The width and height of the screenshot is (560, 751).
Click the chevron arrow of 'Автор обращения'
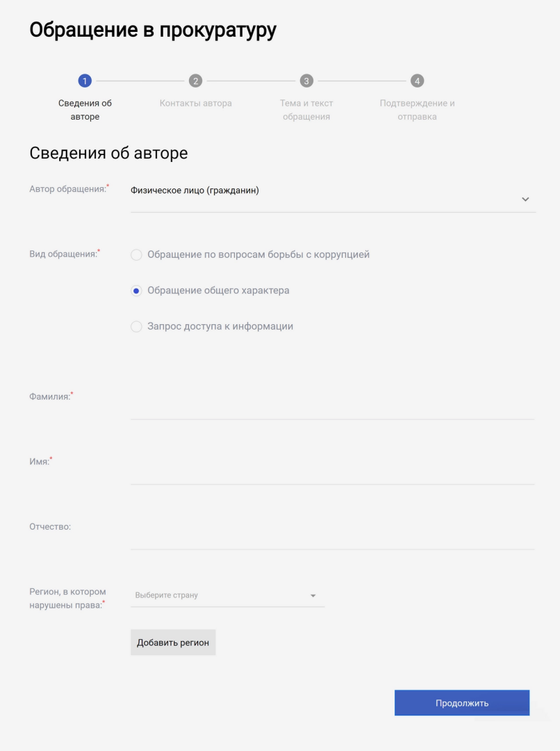525,200
